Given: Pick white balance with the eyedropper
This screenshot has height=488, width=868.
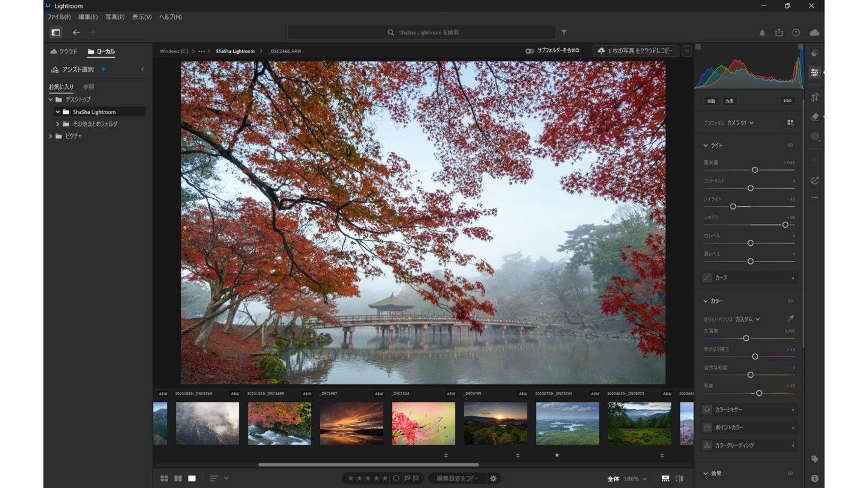Looking at the screenshot, I should click(790, 319).
